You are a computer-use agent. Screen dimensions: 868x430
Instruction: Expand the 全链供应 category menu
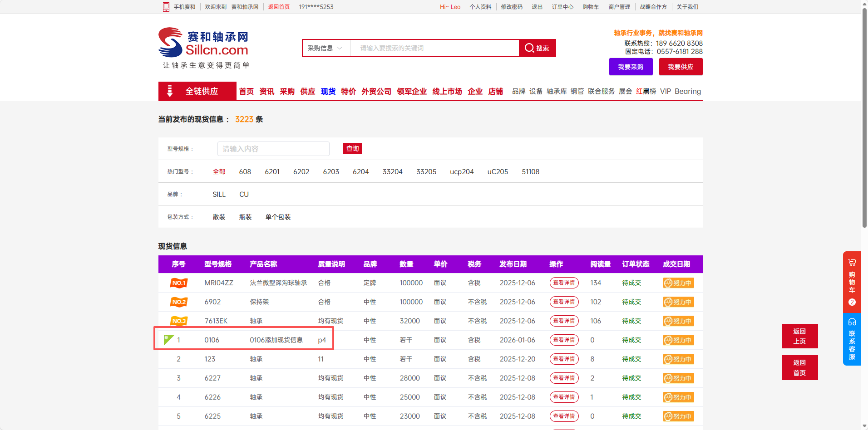pos(197,91)
